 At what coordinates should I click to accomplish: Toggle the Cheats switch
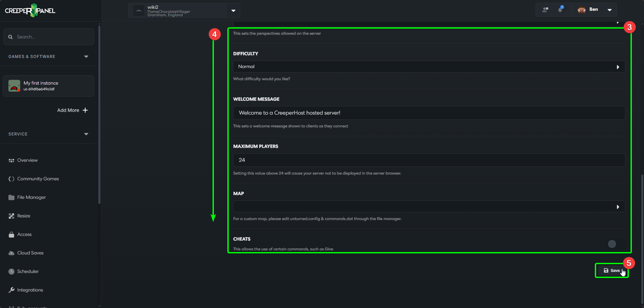point(615,244)
